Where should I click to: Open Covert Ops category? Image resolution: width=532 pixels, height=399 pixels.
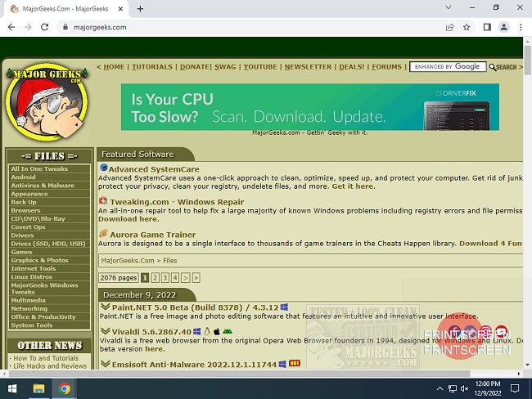(x=50, y=227)
